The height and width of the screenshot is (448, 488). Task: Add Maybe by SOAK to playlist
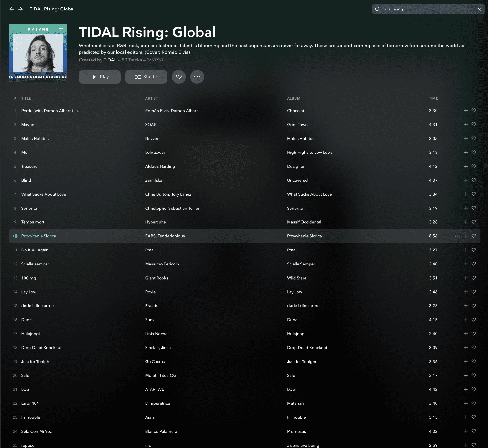point(465,124)
